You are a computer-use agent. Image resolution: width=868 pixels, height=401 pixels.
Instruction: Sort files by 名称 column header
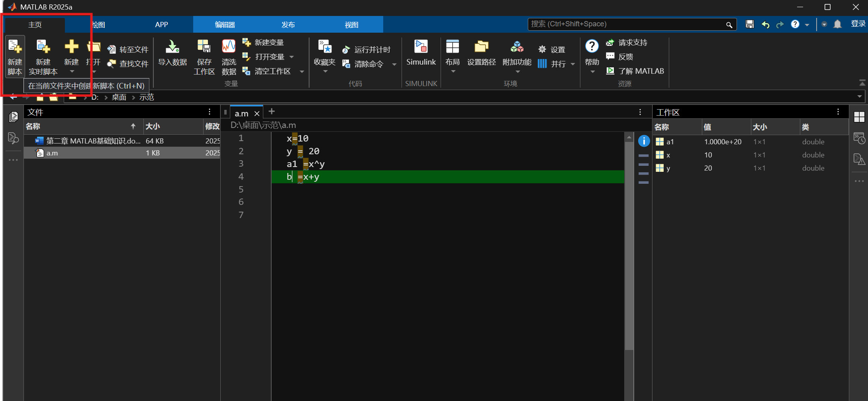point(83,126)
